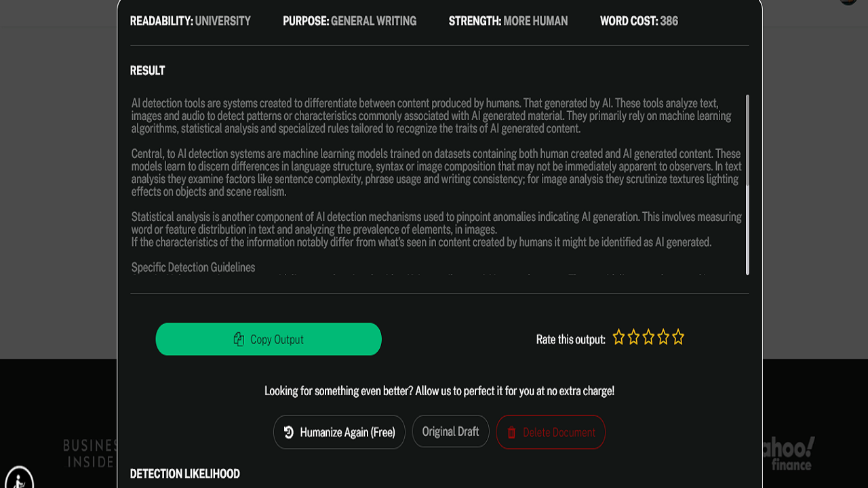Screen dimensions: 868x488
Task: View the Original Draft
Action: click(450, 432)
